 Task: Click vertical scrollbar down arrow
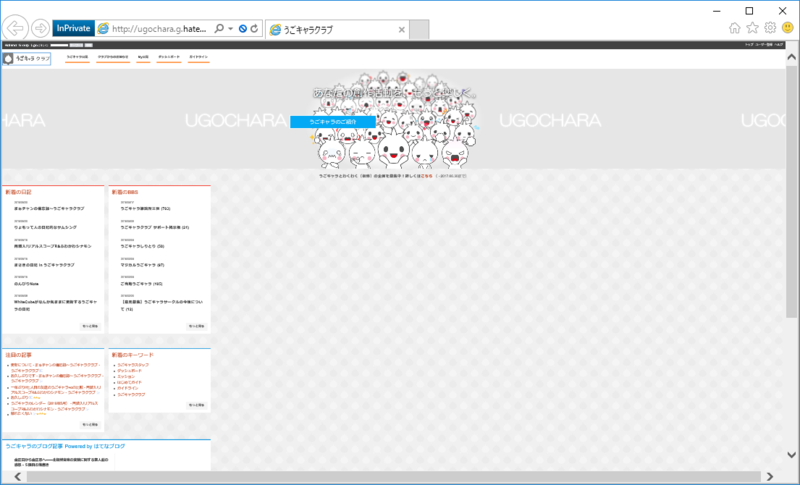point(791,454)
